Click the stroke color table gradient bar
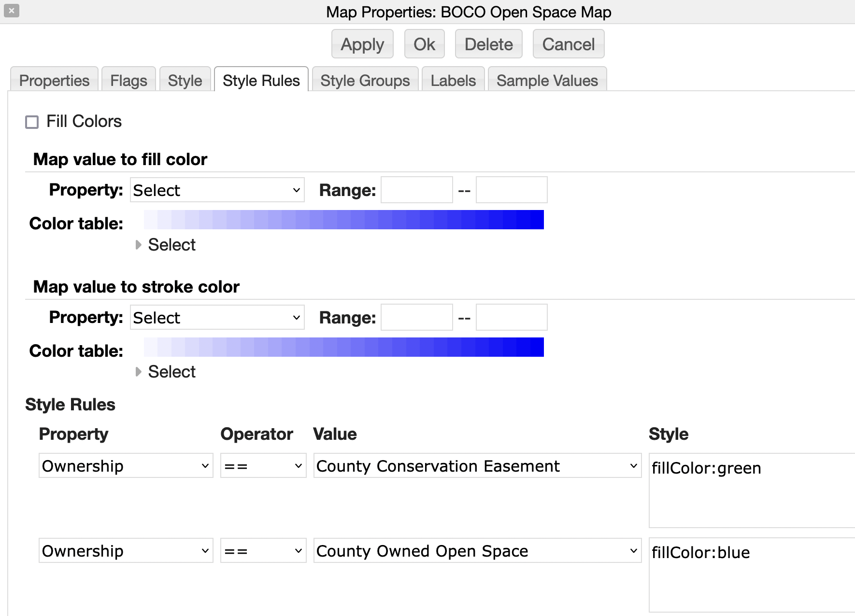855x616 pixels. click(343, 347)
